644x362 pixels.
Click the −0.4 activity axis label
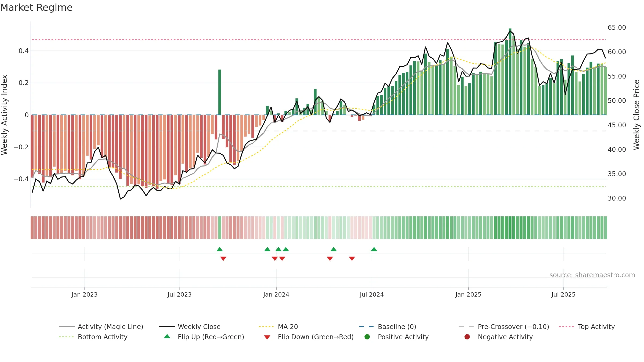click(21, 179)
